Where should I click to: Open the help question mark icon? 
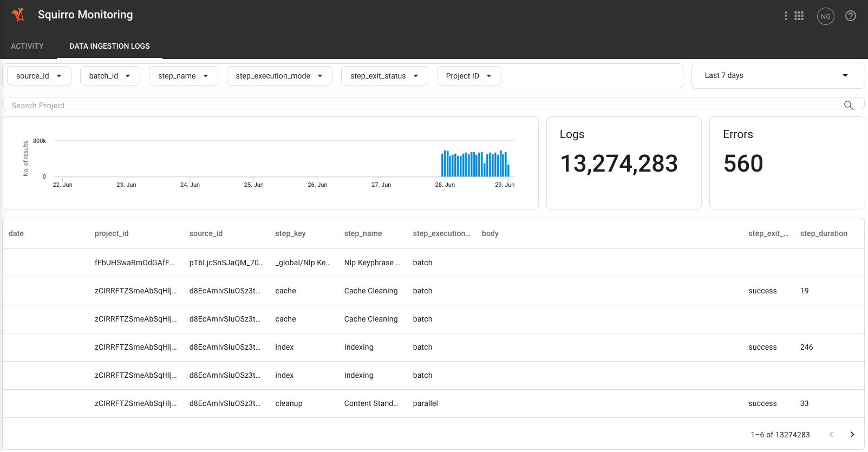[x=851, y=16]
